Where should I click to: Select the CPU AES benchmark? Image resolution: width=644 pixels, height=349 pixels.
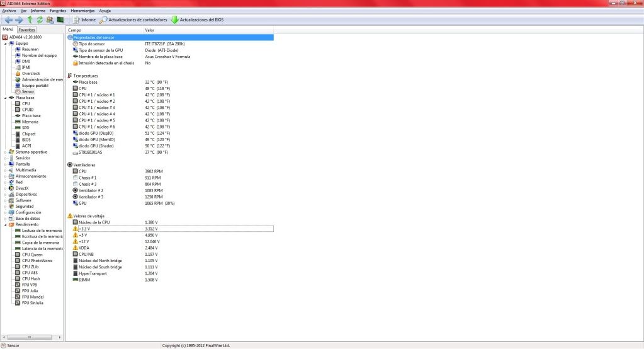pos(30,273)
